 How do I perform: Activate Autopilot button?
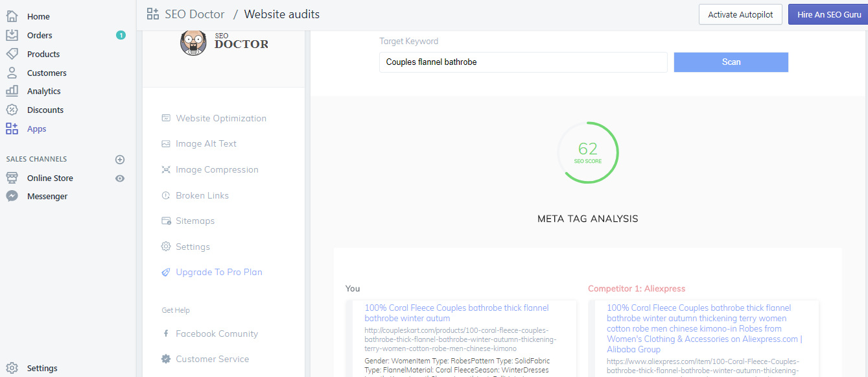click(x=740, y=14)
